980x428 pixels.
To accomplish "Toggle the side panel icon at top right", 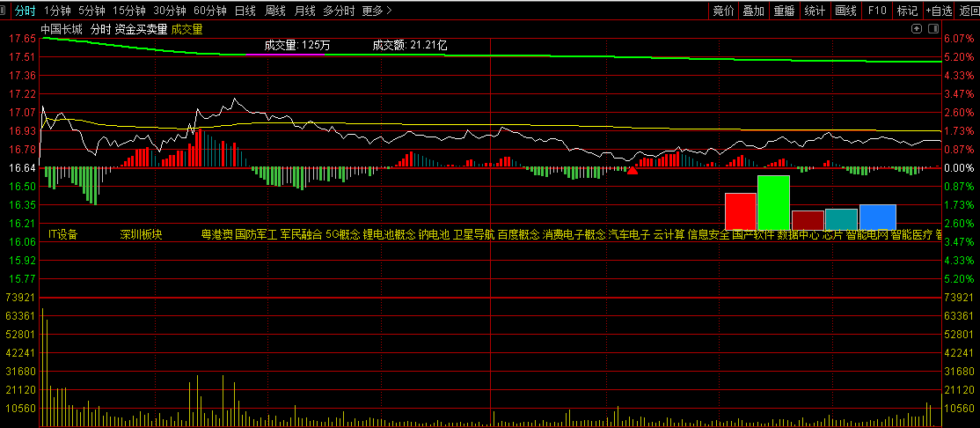I will click(933, 29).
